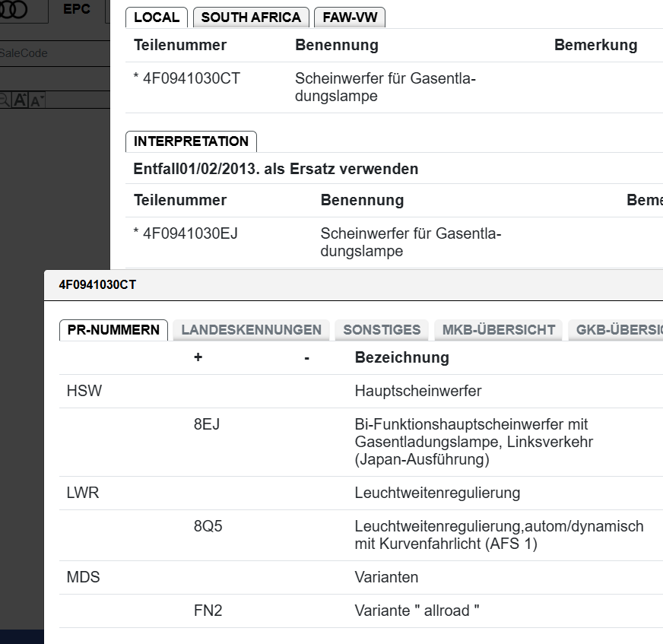The height and width of the screenshot is (644, 663).
Task: Click the Audi rings logo
Action: [x=13, y=9]
